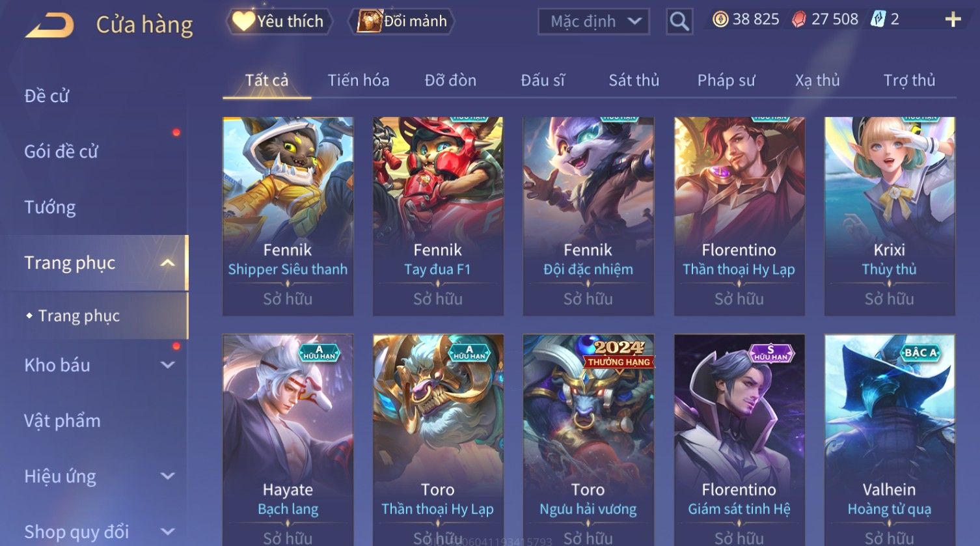
Task: Open Đổi mảnh fragment exchange
Action: coord(402,21)
